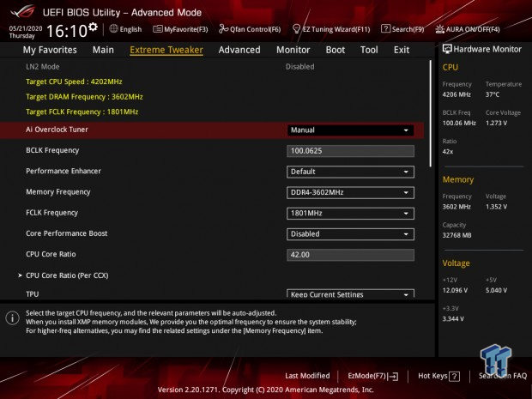Click the 16:10 clock display

(67, 31)
